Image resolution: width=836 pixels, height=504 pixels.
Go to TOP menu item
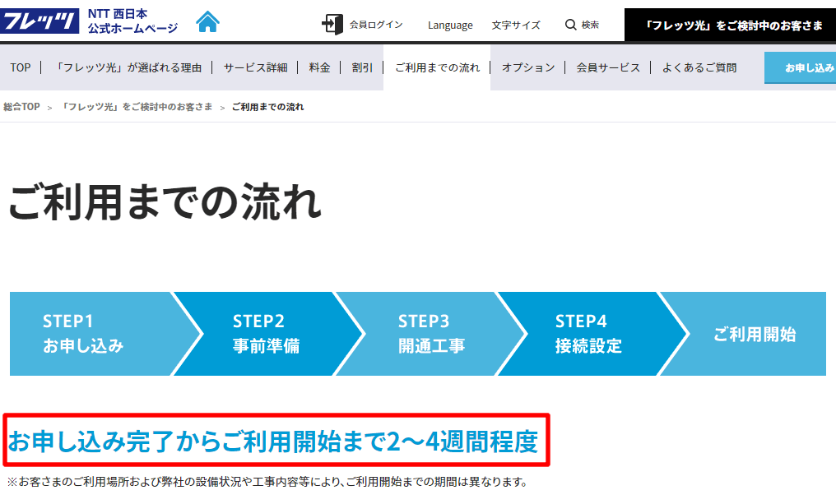pos(21,67)
